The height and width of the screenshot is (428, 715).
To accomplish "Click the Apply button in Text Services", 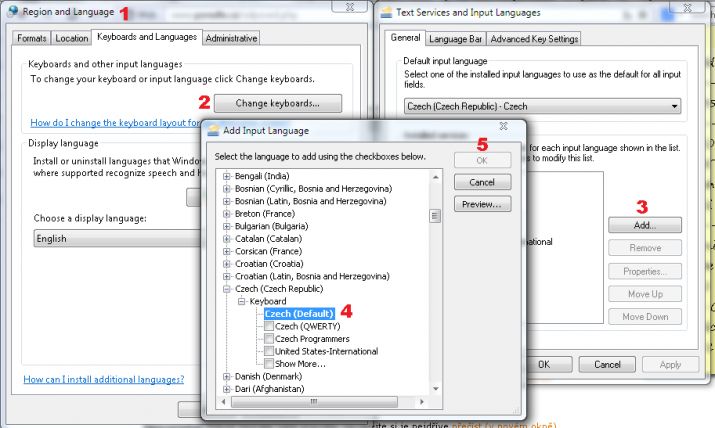I will [670, 365].
